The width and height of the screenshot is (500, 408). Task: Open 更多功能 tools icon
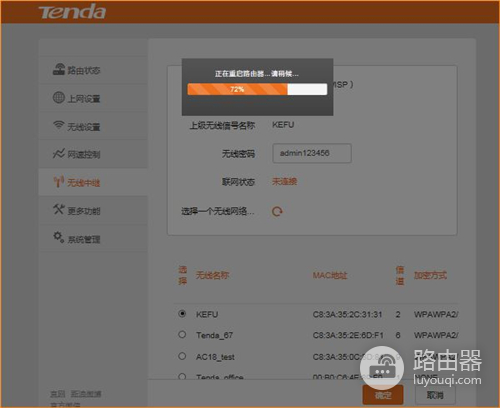click(59, 210)
